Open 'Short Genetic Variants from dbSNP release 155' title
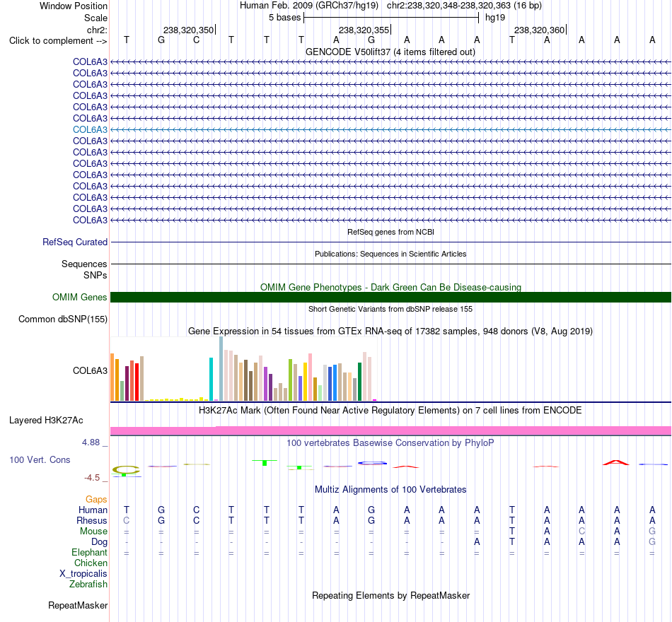 [x=390, y=309]
